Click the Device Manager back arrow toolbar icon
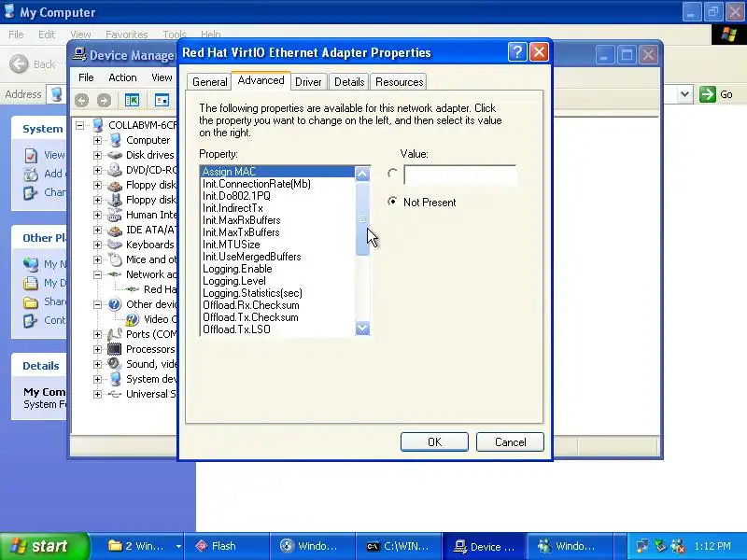 pyautogui.click(x=81, y=100)
